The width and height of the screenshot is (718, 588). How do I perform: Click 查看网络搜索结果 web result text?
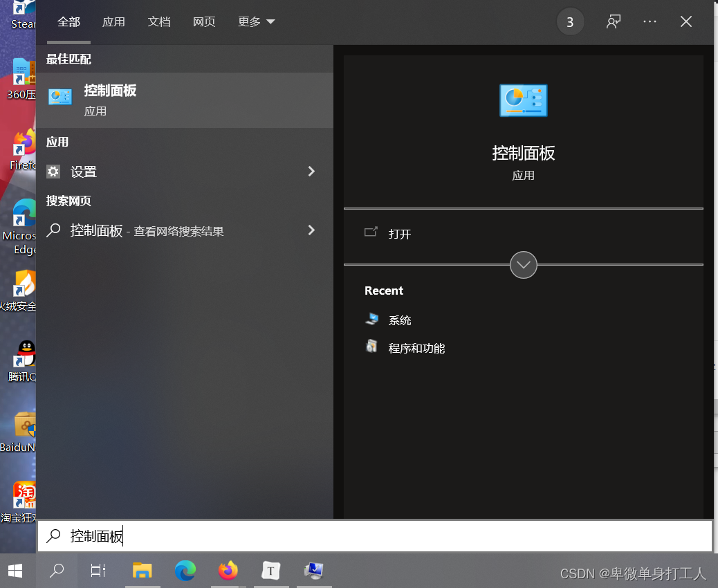click(x=178, y=231)
